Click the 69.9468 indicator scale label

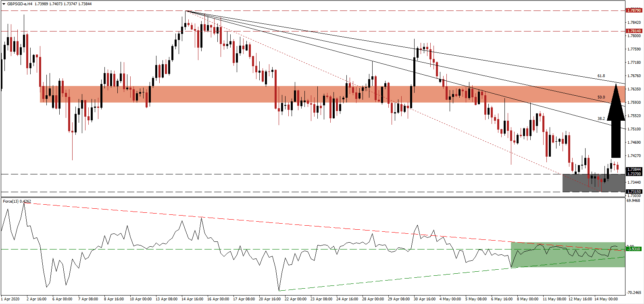coord(634,200)
